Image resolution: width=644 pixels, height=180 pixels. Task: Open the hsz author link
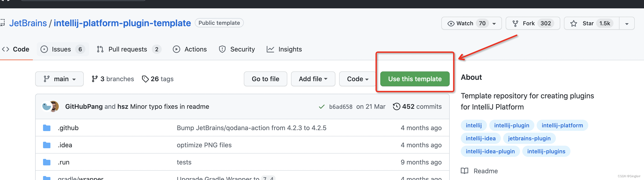pos(123,106)
